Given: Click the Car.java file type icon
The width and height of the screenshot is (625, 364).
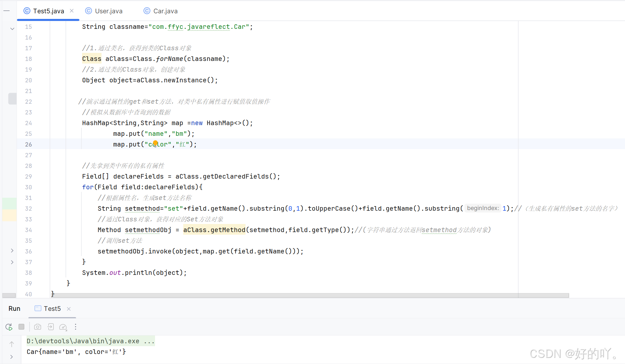Looking at the screenshot, I should [x=147, y=11].
